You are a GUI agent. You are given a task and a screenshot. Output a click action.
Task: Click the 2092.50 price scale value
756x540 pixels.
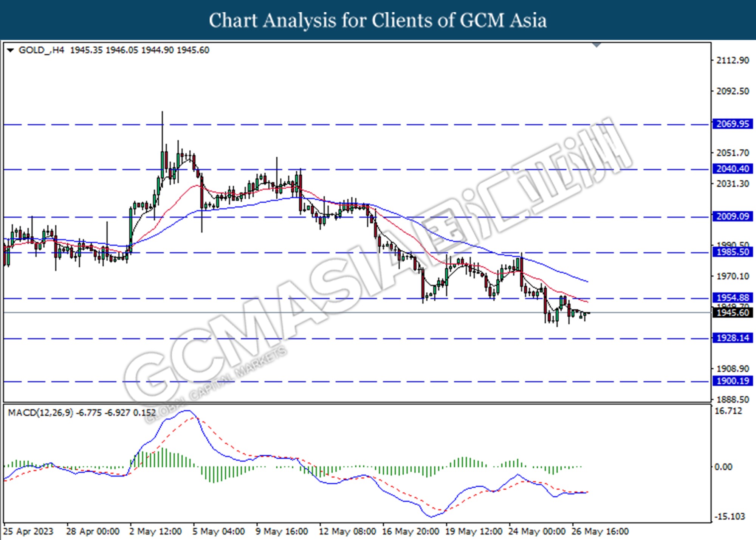pyautogui.click(x=733, y=91)
